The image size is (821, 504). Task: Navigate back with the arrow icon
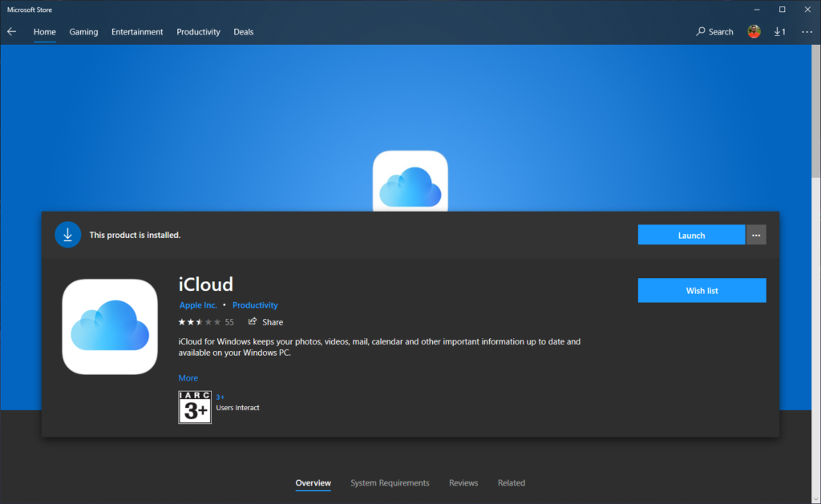click(x=10, y=31)
